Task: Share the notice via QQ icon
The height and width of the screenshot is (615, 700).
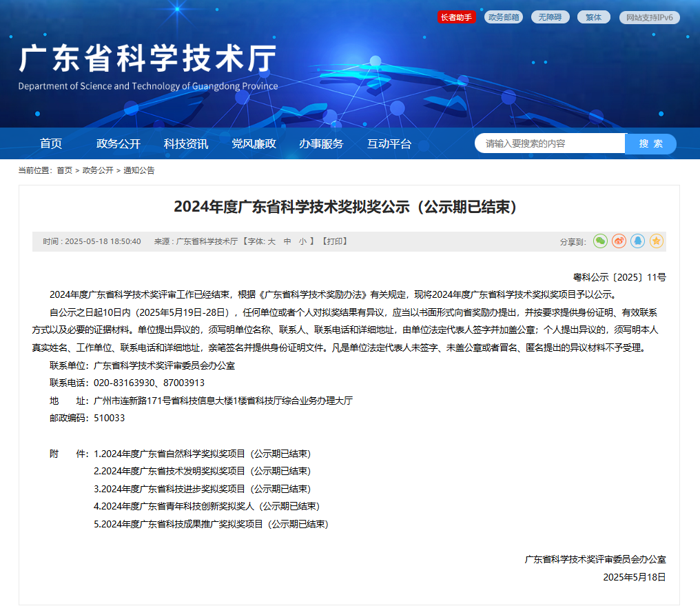Action: point(637,241)
